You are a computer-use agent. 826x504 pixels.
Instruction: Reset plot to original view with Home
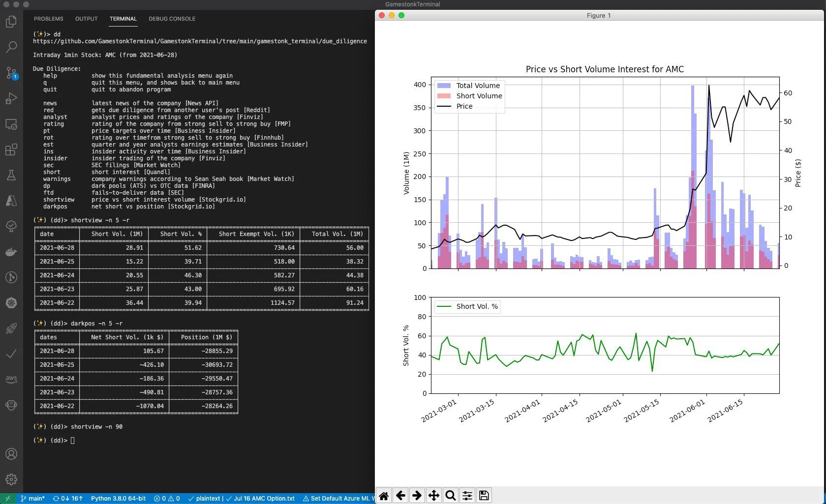click(384, 496)
